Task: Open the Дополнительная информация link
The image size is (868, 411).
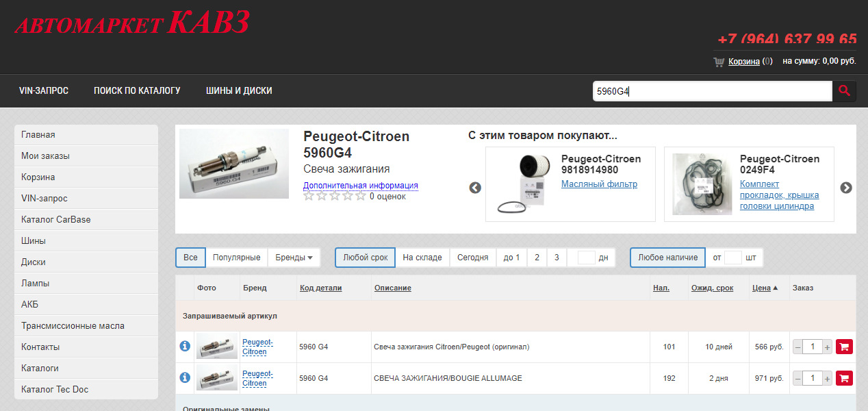Action: [360, 185]
